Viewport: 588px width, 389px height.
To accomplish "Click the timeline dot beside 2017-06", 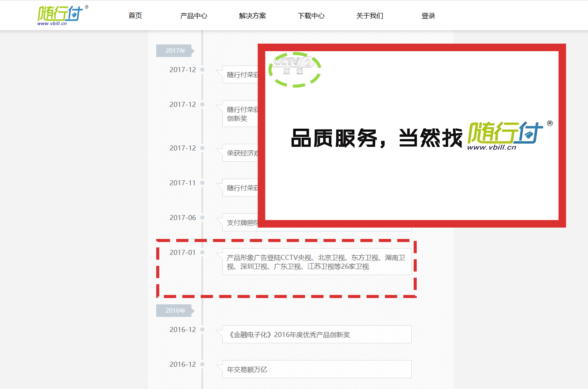I will pyautogui.click(x=202, y=218).
